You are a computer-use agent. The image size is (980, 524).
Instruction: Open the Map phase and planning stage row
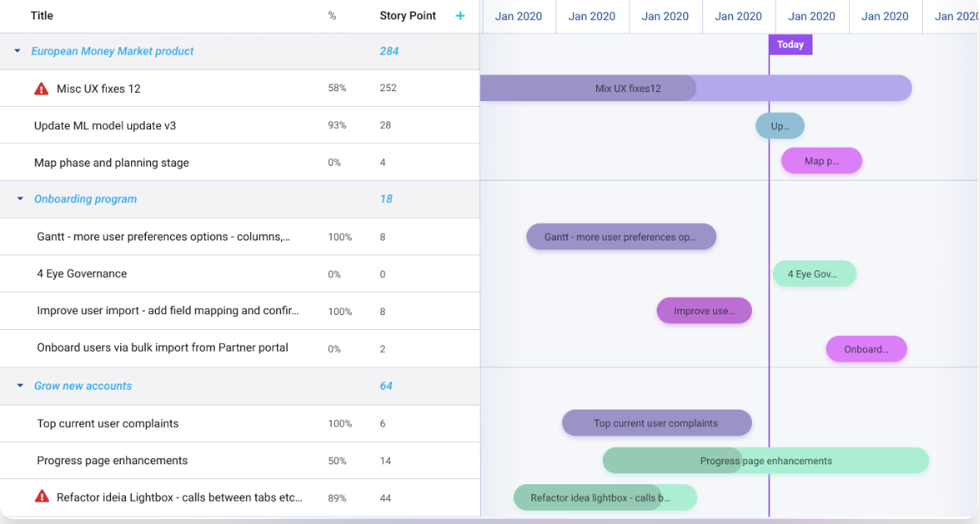coord(111,163)
